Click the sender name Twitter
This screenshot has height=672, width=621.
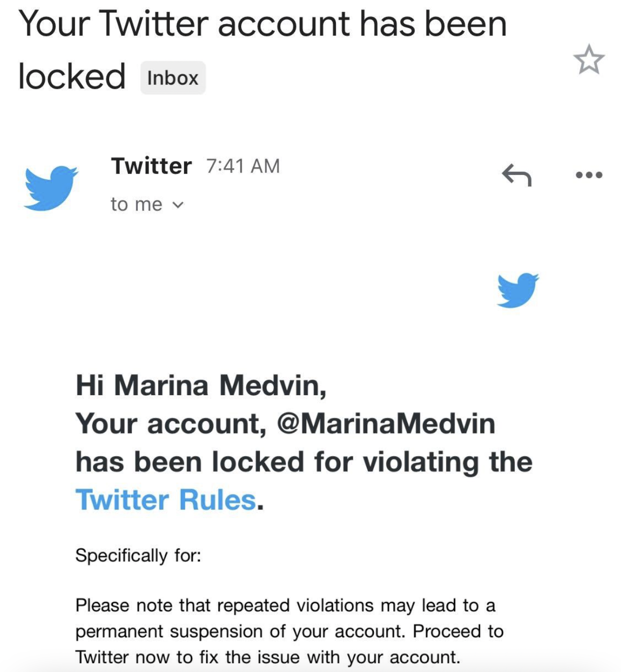click(x=151, y=166)
